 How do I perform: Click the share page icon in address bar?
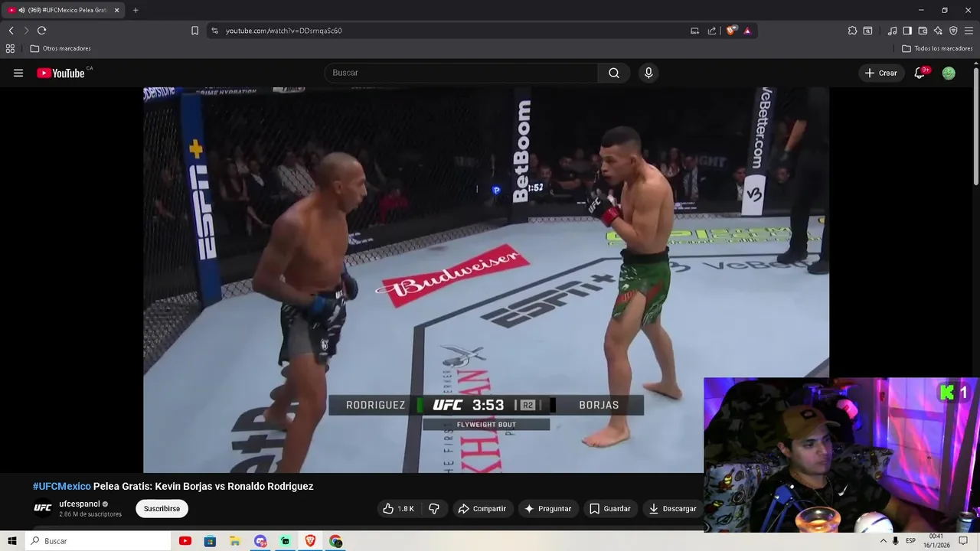712,31
